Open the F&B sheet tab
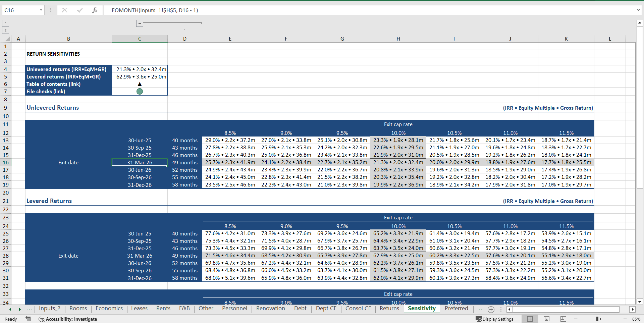The height and width of the screenshot is (324, 644). click(184, 309)
